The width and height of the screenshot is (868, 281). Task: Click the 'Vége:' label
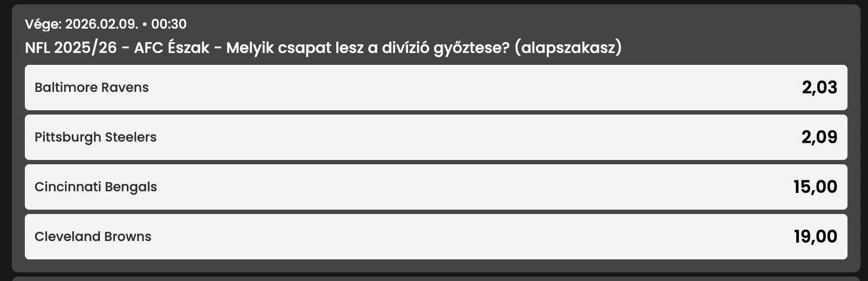point(43,24)
